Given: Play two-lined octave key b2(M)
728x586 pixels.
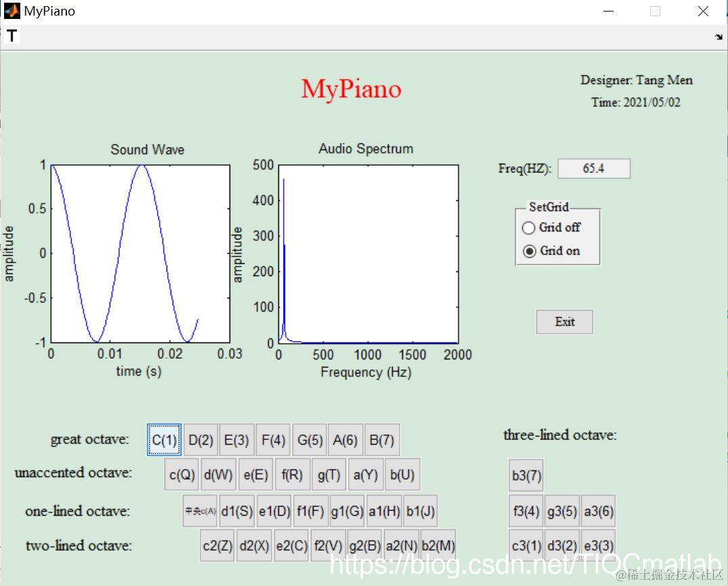Looking at the screenshot, I should click(438, 545).
